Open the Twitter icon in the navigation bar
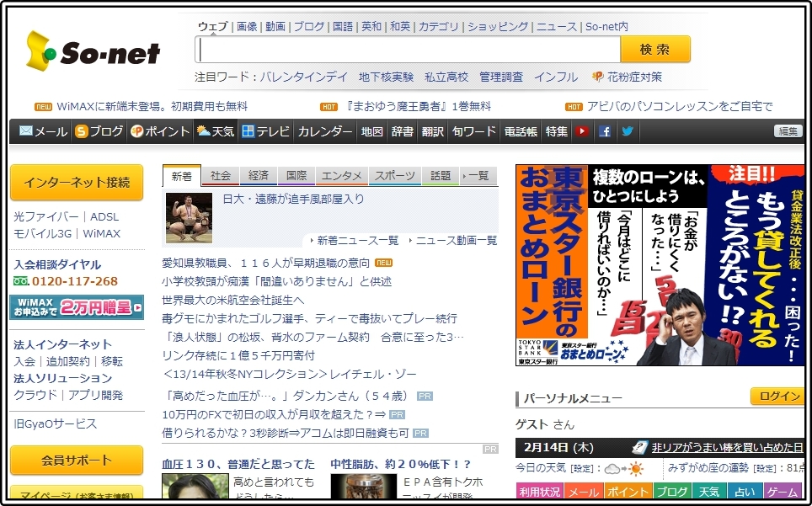The image size is (812, 506). 628,131
